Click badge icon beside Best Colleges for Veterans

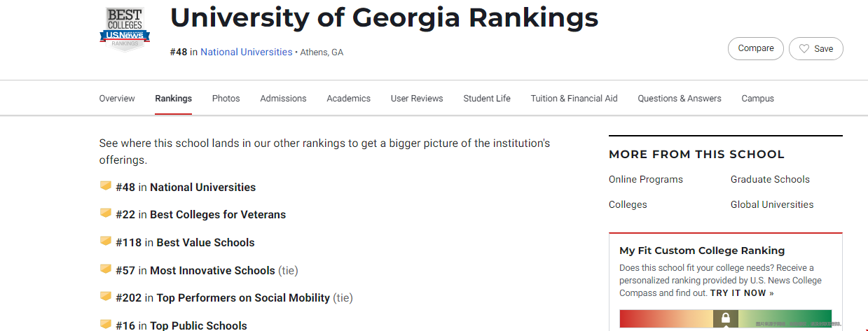point(106,213)
